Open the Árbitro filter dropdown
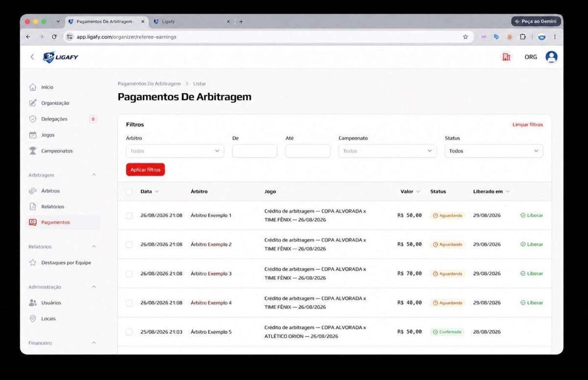Viewport: 588px width, 380px height. tap(175, 151)
